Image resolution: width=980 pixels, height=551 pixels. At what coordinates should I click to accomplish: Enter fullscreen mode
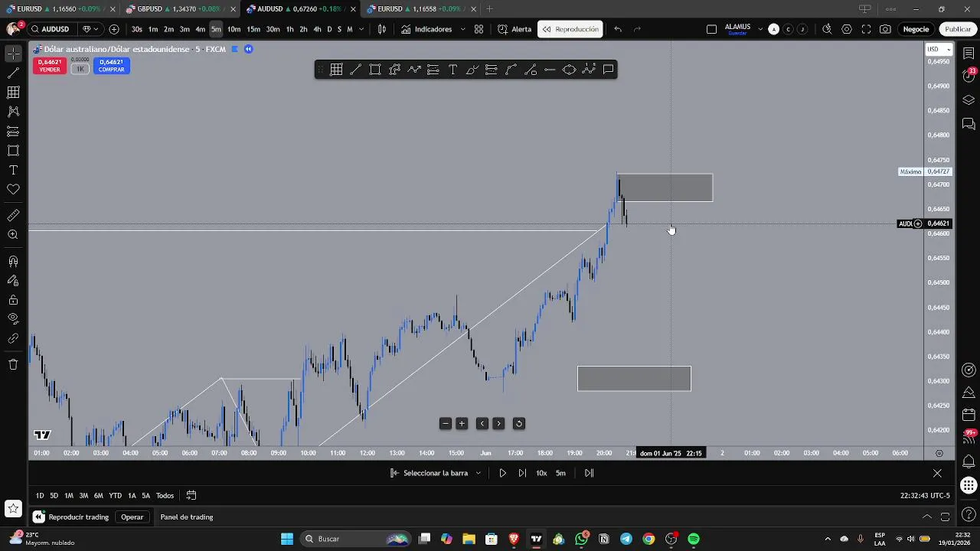(866, 29)
